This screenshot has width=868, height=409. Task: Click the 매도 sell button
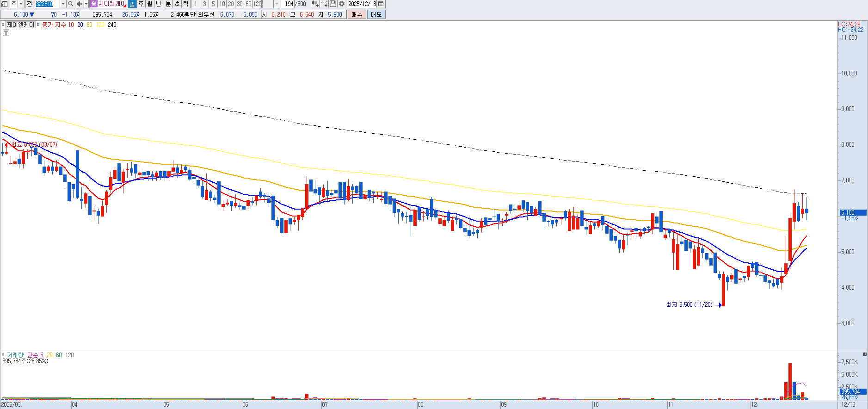[376, 14]
